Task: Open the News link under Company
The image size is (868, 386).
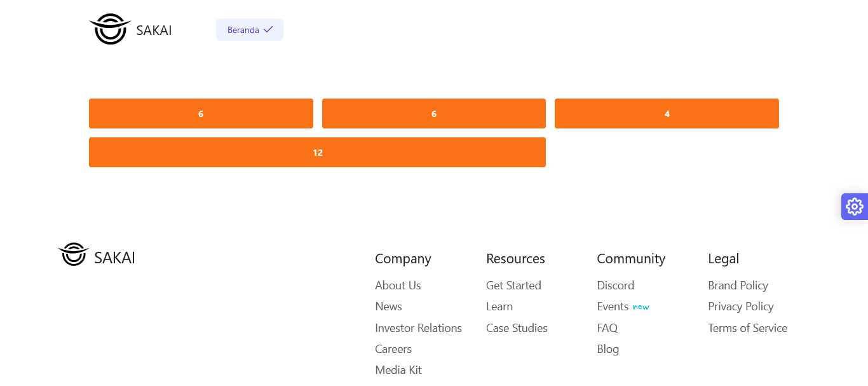Action: click(x=388, y=307)
